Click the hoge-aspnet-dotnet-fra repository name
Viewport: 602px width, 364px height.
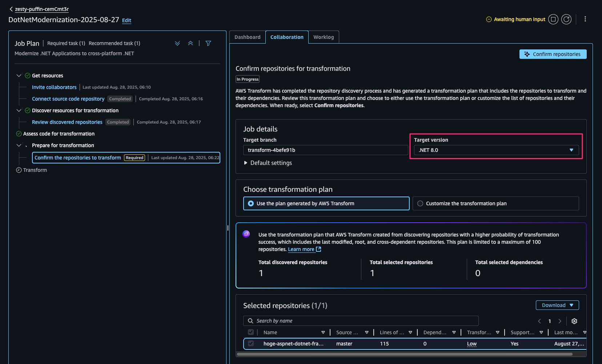293,344
